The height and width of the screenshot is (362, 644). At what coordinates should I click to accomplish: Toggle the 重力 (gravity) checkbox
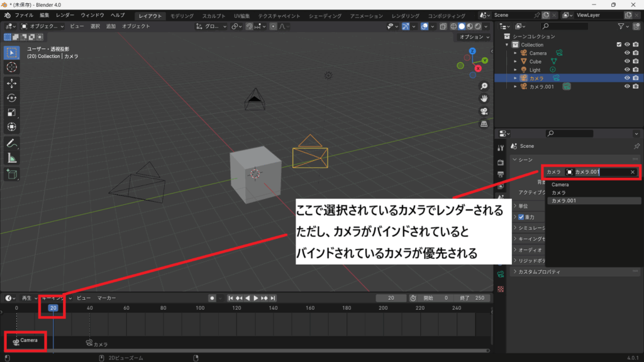521,217
